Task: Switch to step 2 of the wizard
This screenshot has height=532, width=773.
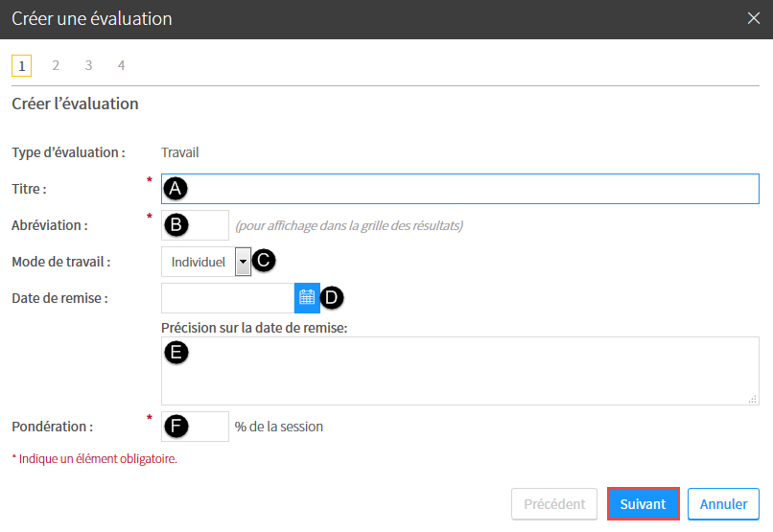Action: pos(56,65)
